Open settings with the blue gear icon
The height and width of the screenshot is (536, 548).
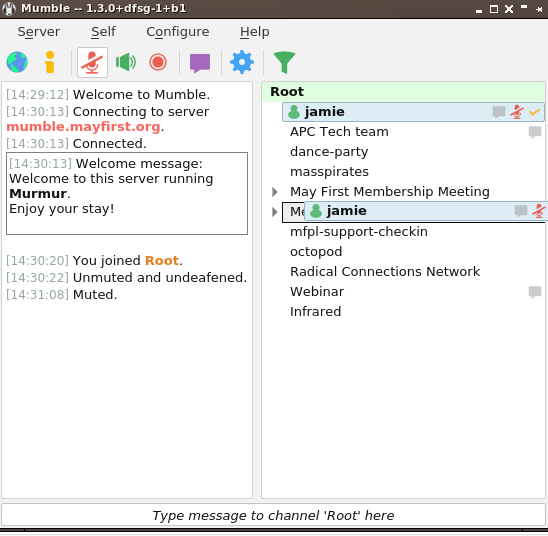(x=242, y=62)
